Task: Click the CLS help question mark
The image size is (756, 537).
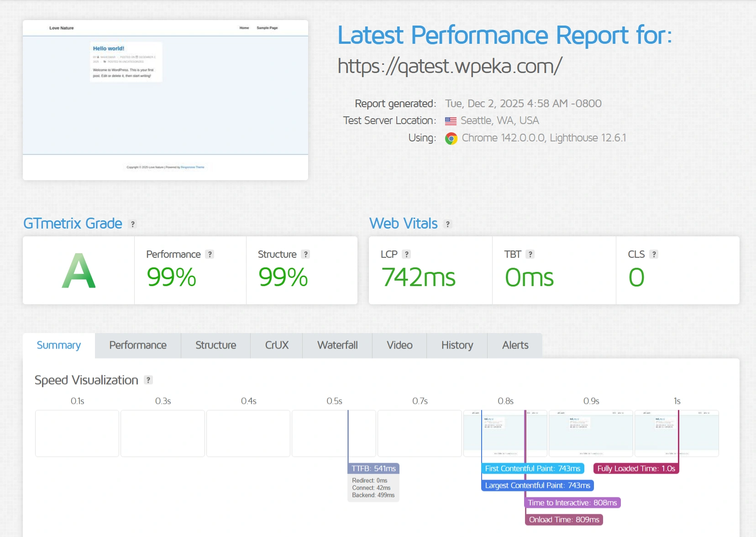Action: (x=654, y=254)
